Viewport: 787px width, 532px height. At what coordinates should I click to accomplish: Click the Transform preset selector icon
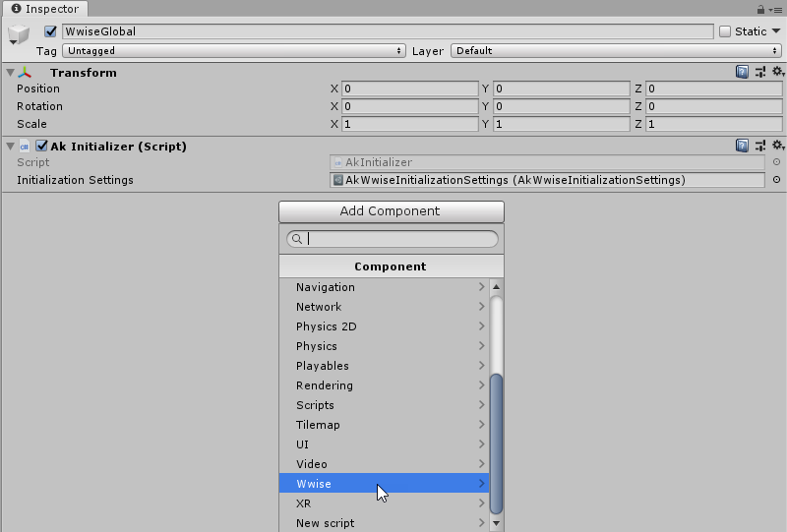(x=760, y=72)
